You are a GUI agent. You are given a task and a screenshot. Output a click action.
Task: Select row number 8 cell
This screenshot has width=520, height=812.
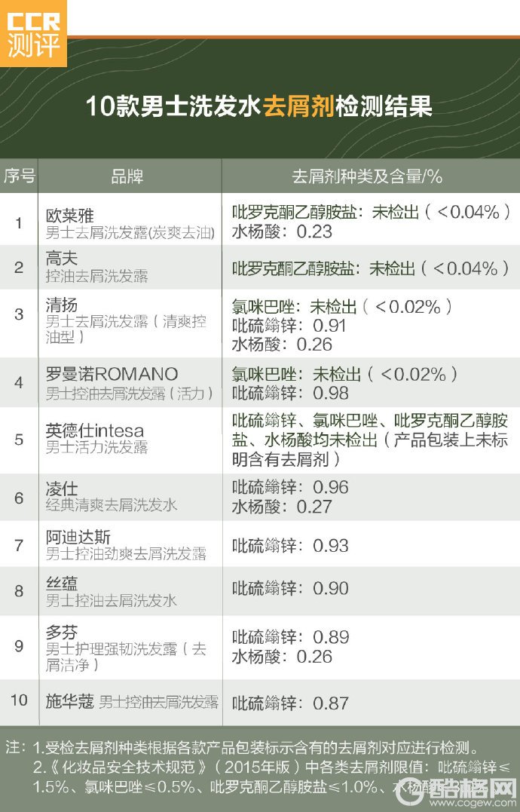tap(19, 591)
